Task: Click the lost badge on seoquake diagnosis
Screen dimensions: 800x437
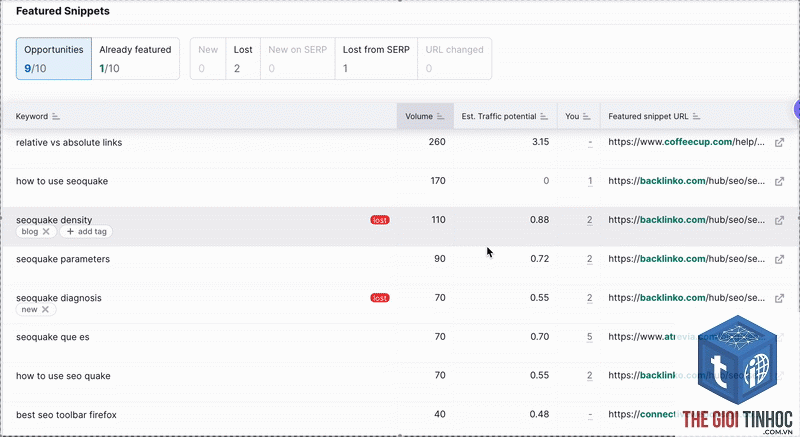Action: pyautogui.click(x=380, y=298)
